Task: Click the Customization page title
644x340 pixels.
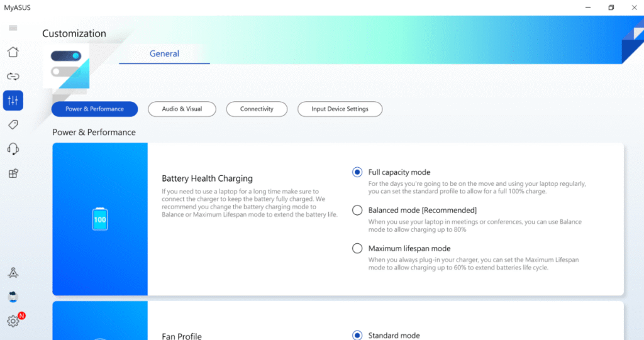Action: click(74, 34)
